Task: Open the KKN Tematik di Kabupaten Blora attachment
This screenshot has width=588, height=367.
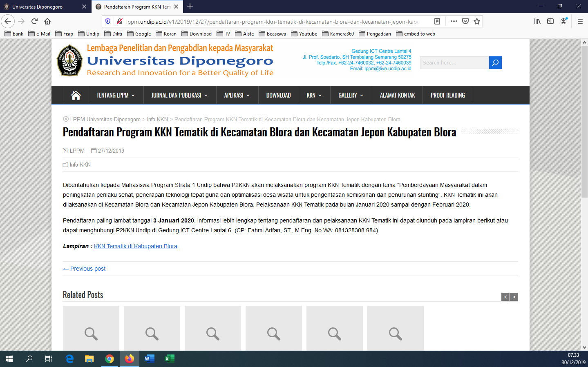Action: coord(135,246)
